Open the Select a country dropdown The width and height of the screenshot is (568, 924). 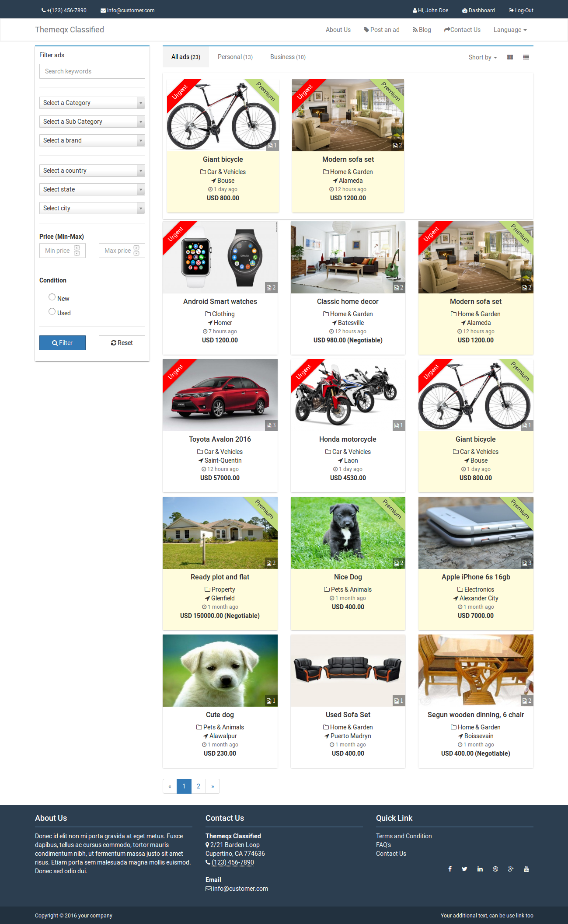(x=92, y=171)
